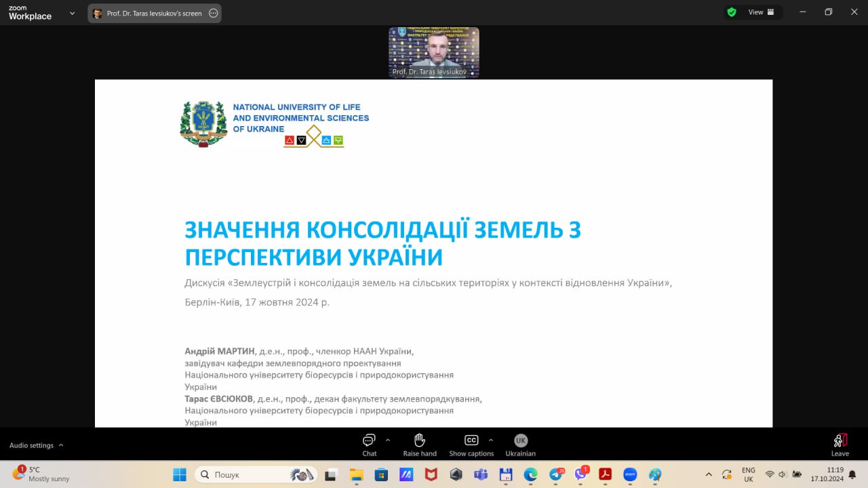This screenshot has width=868, height=488.
Task: Open the weather widget showing 5°C
Action: 41,474
